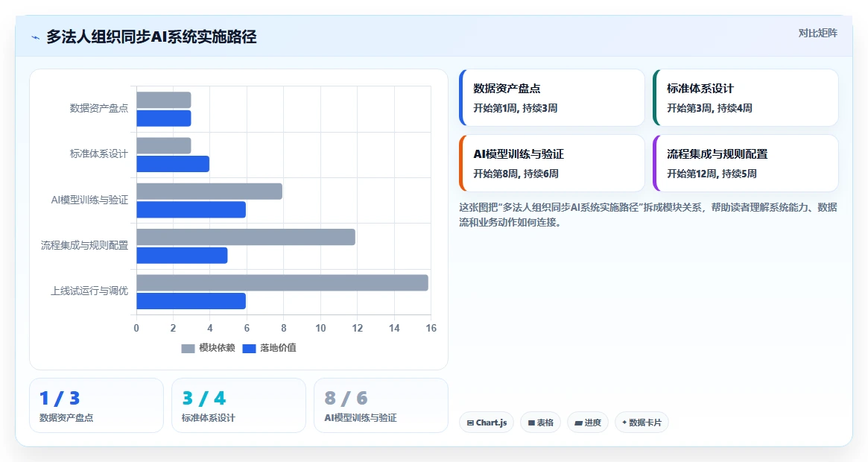Select the Chart.js tag
This screenshot has height=462, width=868.
487,423
